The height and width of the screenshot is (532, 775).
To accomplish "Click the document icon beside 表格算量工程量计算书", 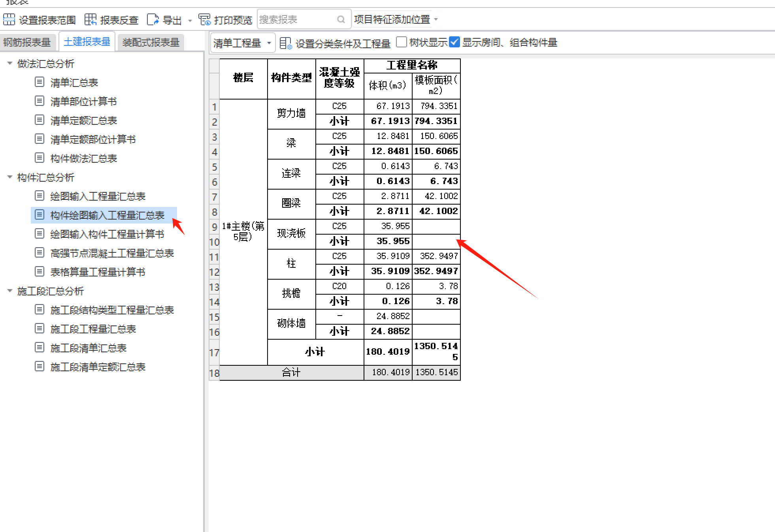I will [40, 272].
